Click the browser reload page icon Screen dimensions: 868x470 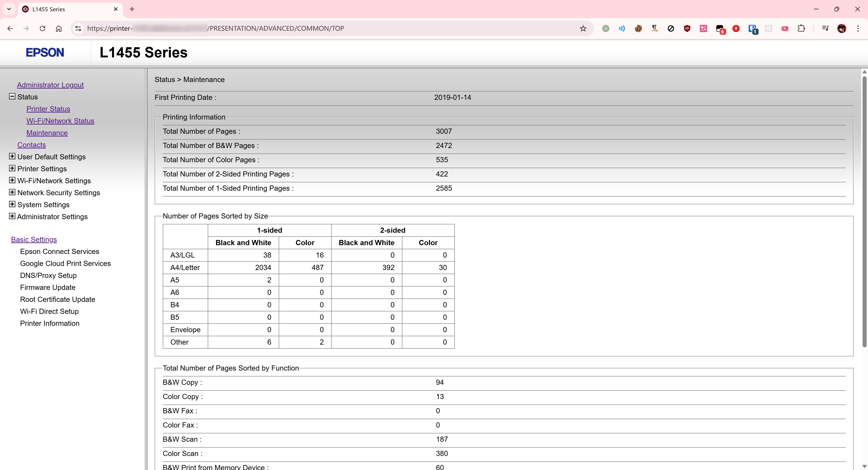click(42, 28)
